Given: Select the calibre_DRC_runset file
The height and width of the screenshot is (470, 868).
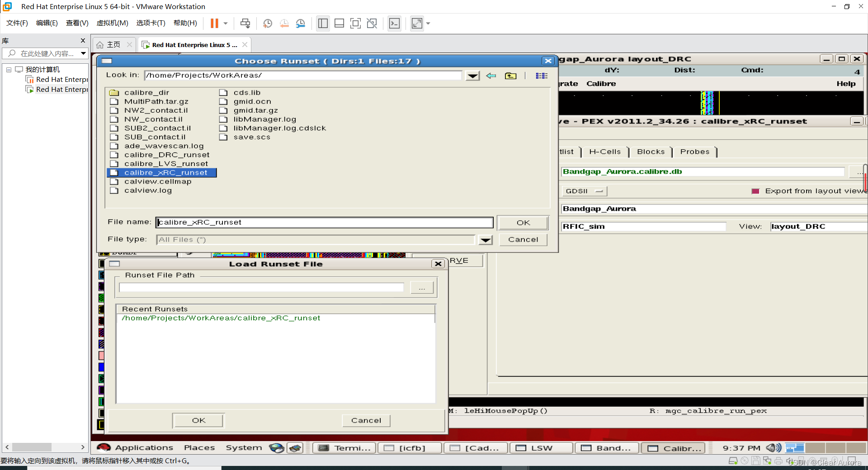Looking at the screenshot, I should point(160,155).
